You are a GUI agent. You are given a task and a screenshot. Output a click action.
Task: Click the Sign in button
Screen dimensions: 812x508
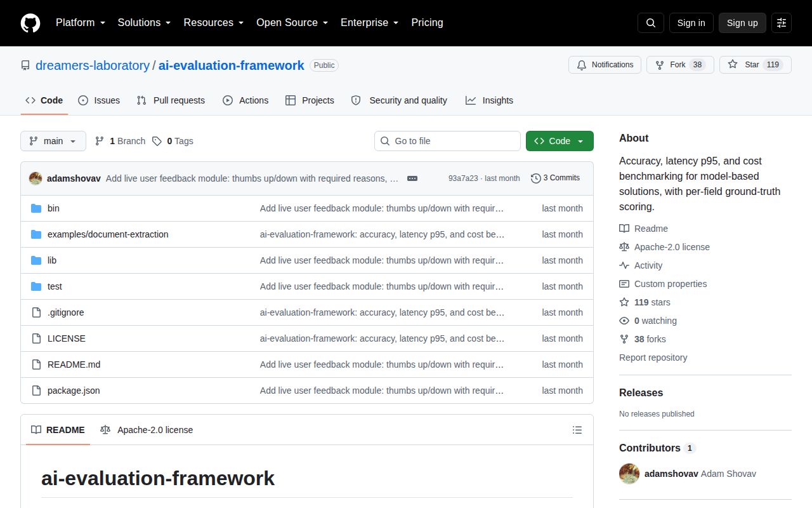point(691,23)
